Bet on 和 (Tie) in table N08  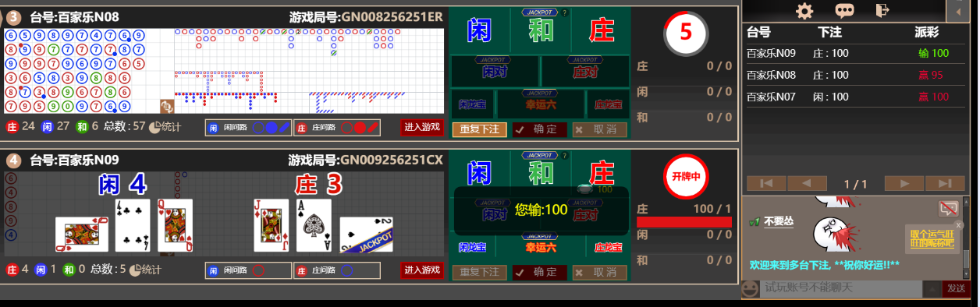pos(540,30)
